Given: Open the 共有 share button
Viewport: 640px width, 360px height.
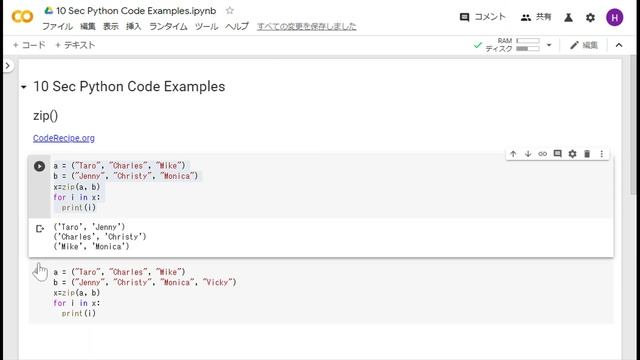Looking at the screenshot, I should coord(536,17).
